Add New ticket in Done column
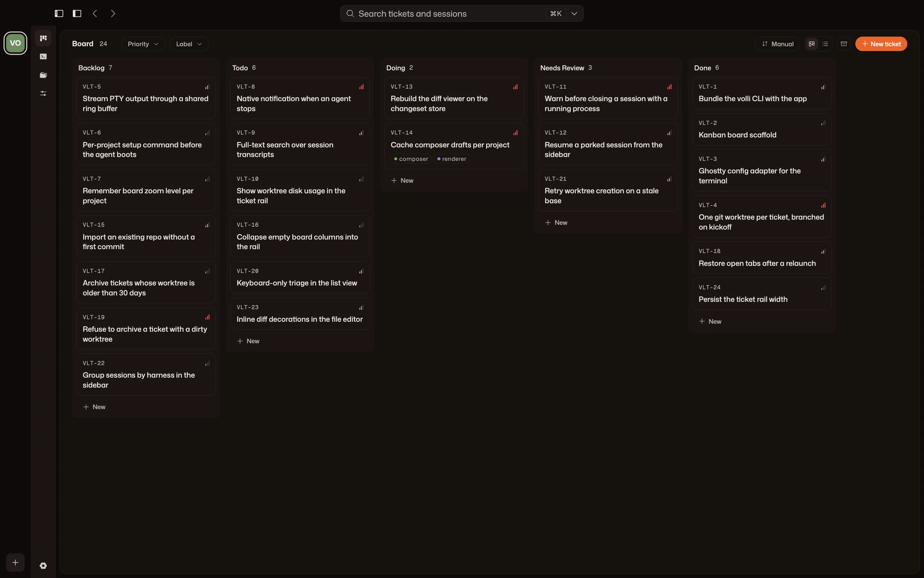Viewport: 924px width, 578px height. 710,321
